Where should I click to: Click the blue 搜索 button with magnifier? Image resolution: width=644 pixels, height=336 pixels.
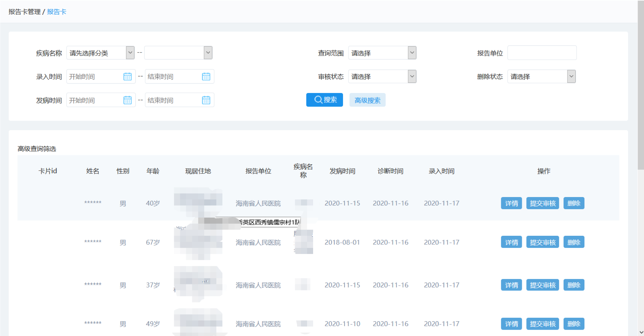pos(324,100)
